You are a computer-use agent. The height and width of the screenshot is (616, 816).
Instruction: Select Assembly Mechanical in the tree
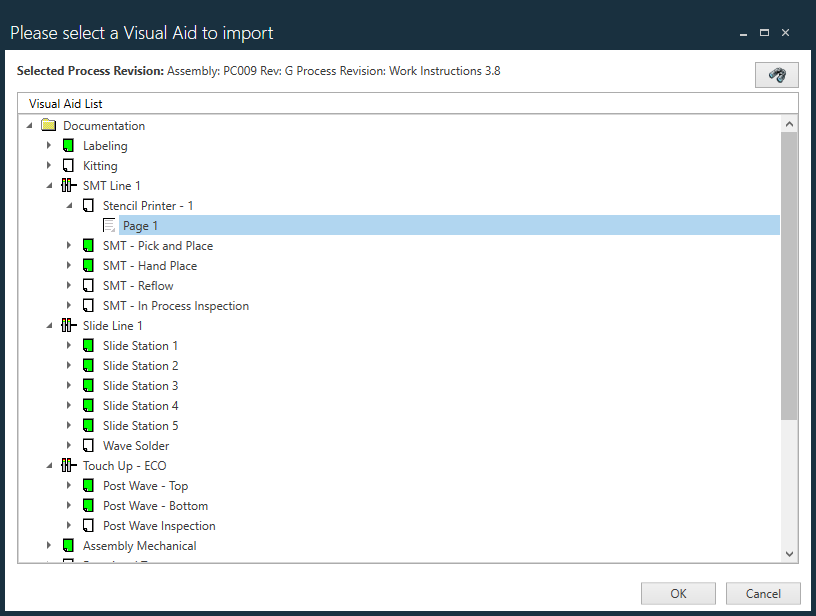[139, 545]
